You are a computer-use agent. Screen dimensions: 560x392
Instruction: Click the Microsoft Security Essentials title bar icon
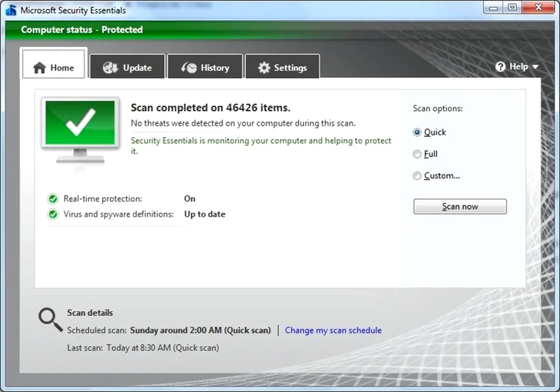(x=11, y=10)
